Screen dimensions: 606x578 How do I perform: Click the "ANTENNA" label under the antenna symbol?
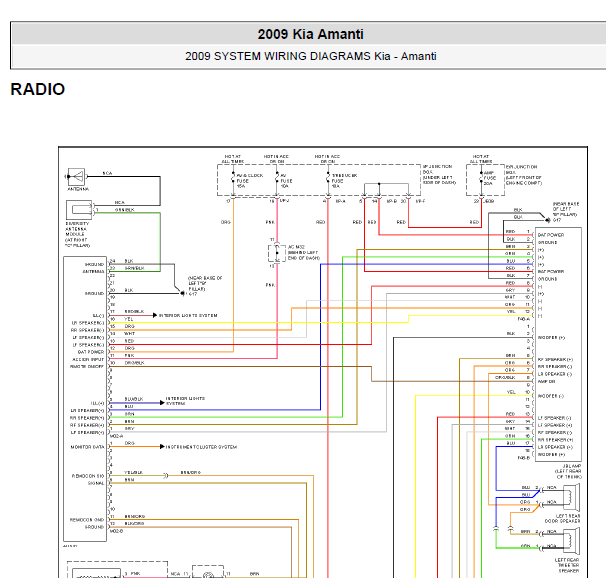coord(78,189)
